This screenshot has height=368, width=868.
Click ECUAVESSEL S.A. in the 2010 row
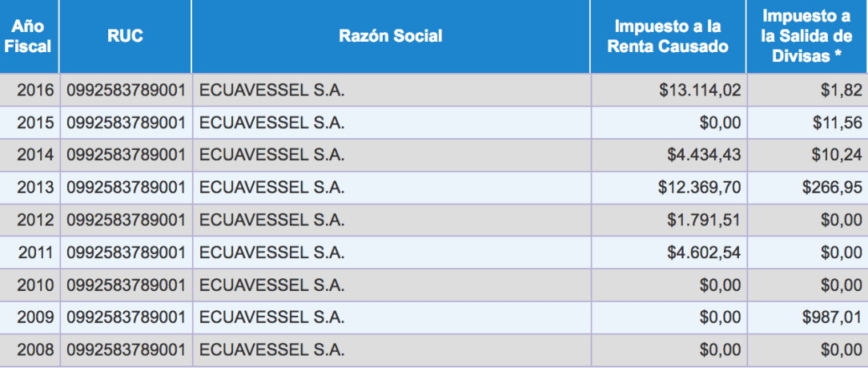click(x=271, y=285)
